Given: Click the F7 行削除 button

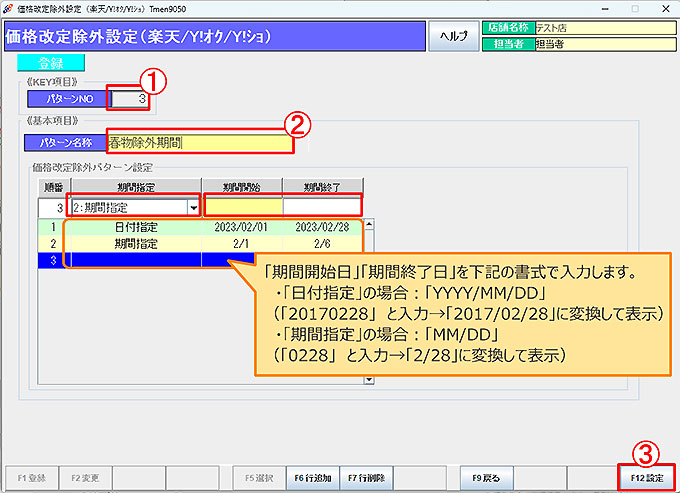Looking at the screenshot, I should pyautogui.click(x=367, y=478).
